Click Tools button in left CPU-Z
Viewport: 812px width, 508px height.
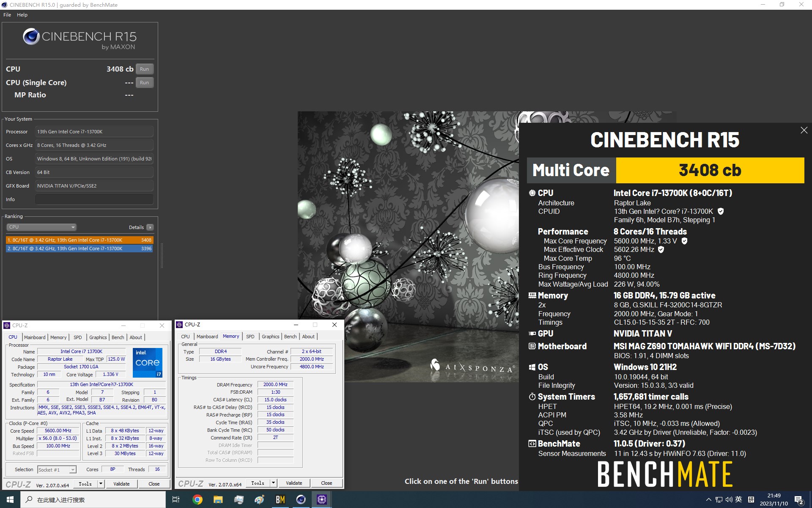(x=85, y=483)
